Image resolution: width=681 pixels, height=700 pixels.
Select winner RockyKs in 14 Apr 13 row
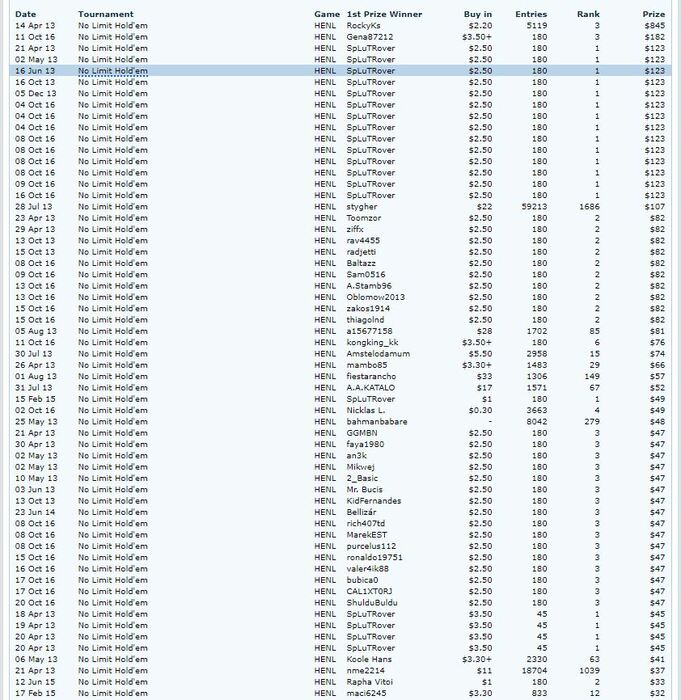point(363,25)
